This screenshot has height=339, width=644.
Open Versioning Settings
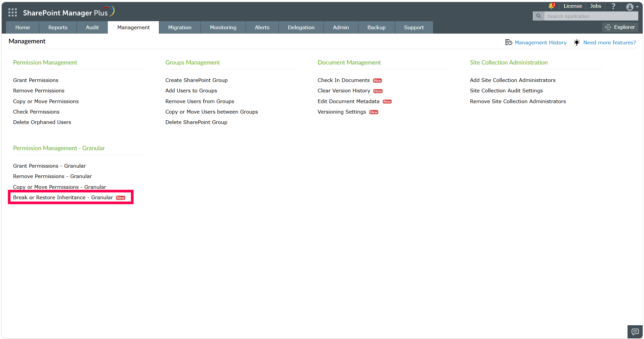[x=342, y=112]
